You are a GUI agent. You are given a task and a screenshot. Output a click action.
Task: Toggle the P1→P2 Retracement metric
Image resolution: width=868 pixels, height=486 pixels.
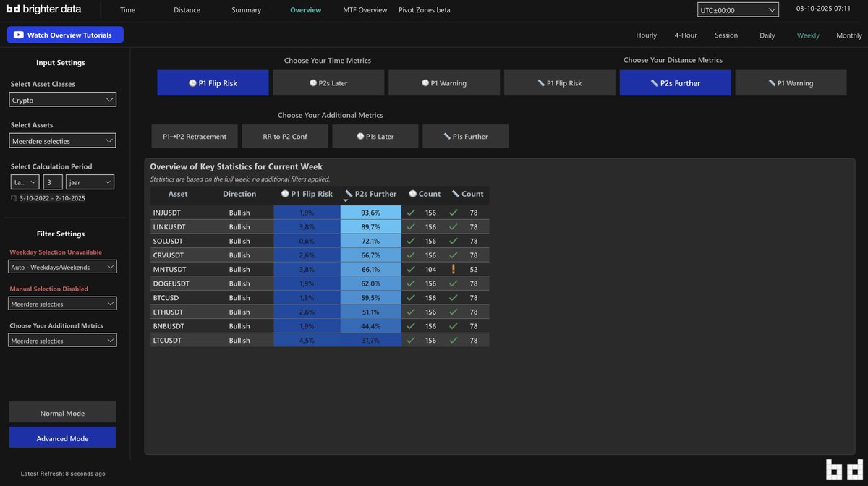click(x=195, y=136)
